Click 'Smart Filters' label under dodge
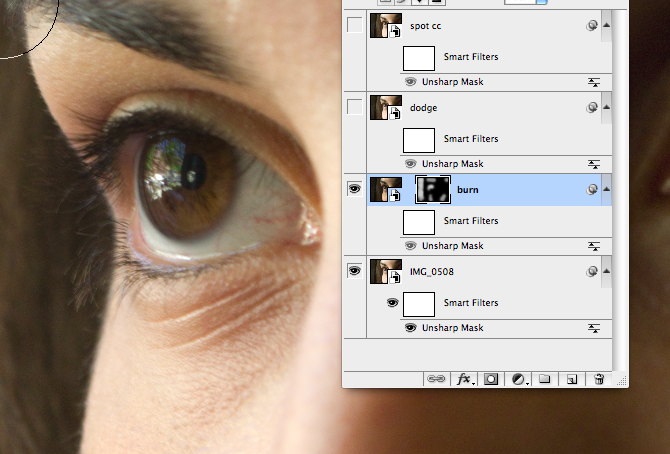 pos(471,139)
